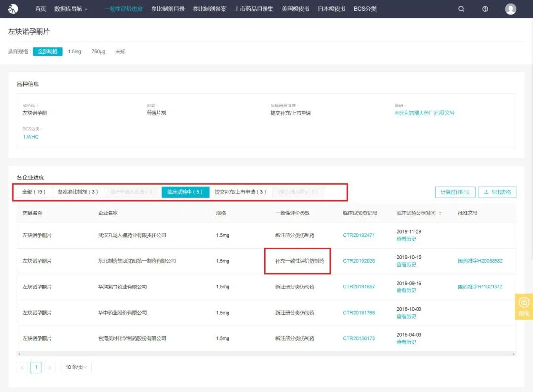This screenshot has height=392, width=533.
Task: Open trial link CTR20191857
Action: coord(359,286)
